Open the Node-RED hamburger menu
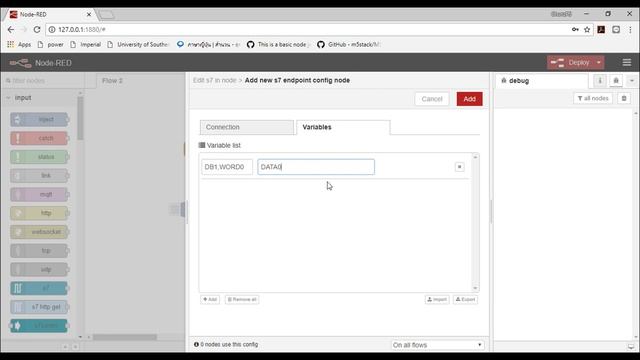 (x=627, y=62)
